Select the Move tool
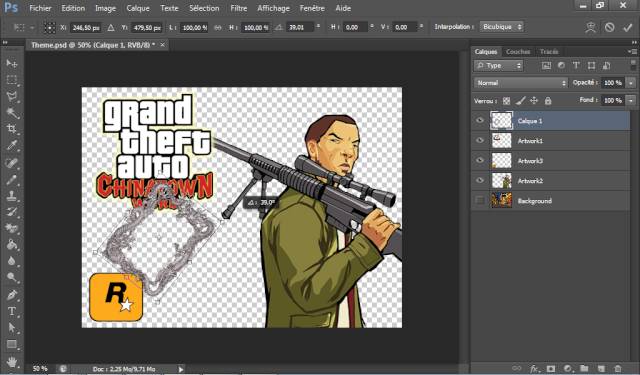The image size is (640, 375). click(12, 63)
